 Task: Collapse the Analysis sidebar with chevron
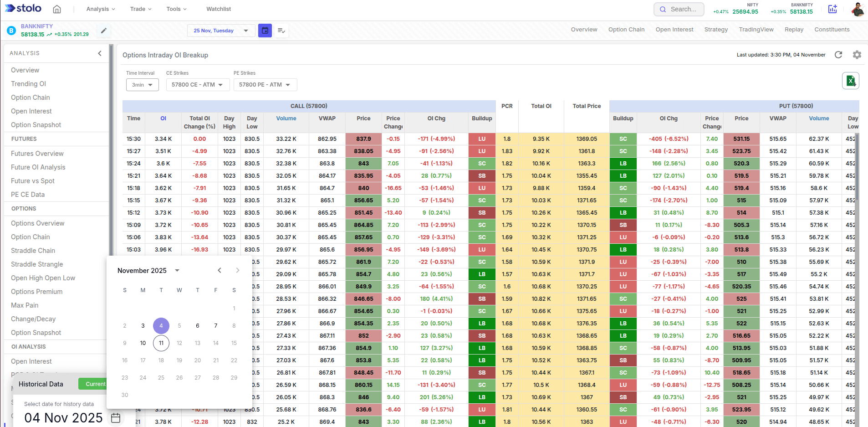point(100,53)
